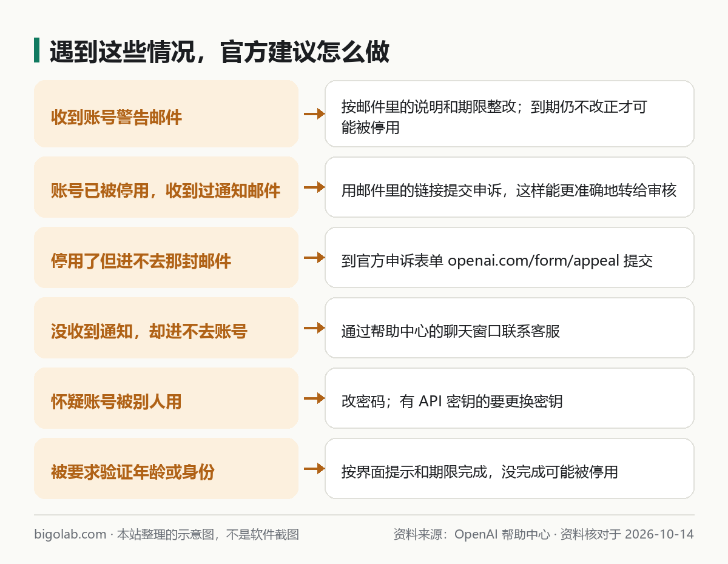Click 资料来源：OpenAI 帮助中心 footer text
Image resolution: width=728 pixels, height=564 pixels.
click(x=471, y=534)
